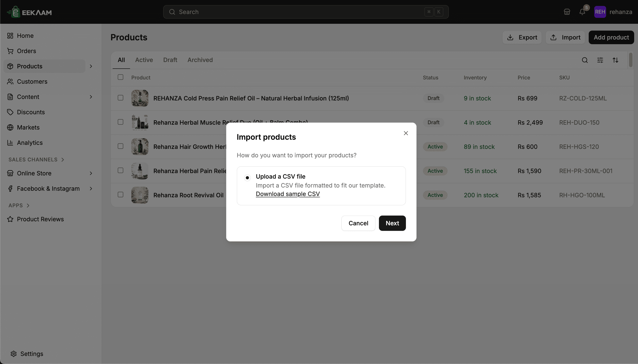The height and width of the screenshot is (364, 638).
Task: Open the notifications bell icon
Action: pos(582,12)
